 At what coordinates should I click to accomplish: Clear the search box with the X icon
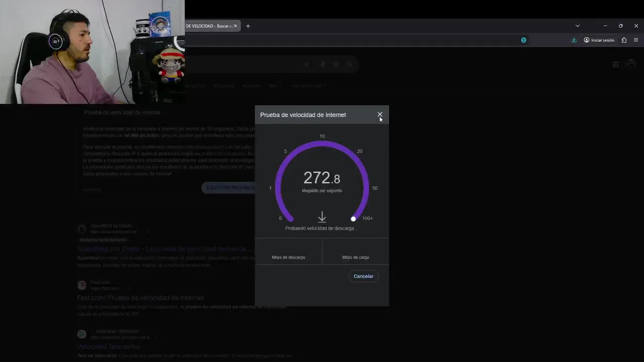pyautogui.click(x=306, y=64)
